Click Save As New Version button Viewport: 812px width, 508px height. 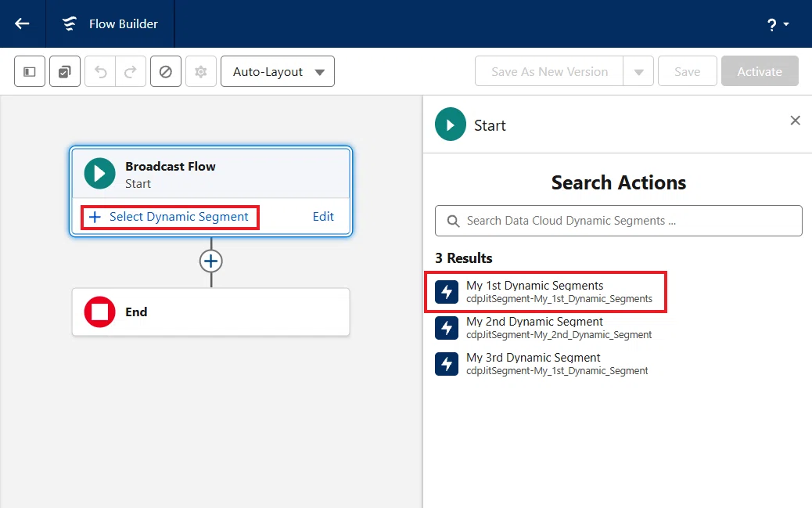click(x=549, y=71)
